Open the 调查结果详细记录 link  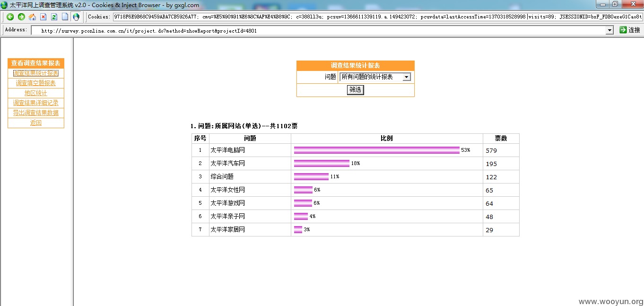tap(36, 103)
